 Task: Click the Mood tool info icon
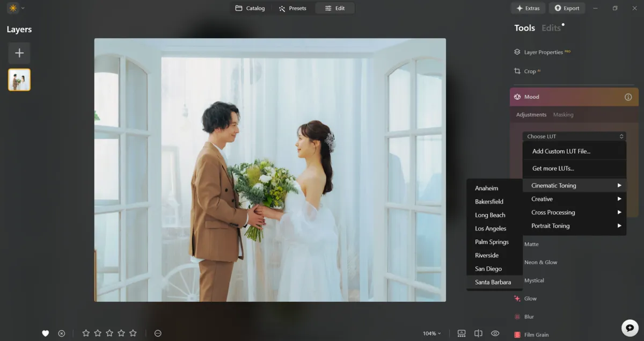[x=628, y=97]
